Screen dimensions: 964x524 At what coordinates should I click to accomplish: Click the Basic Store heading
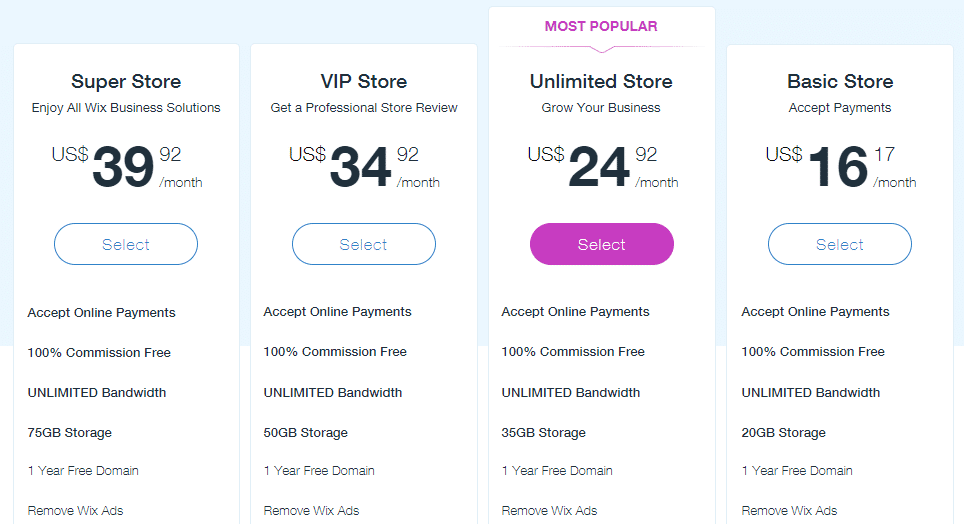pos(840,81)
